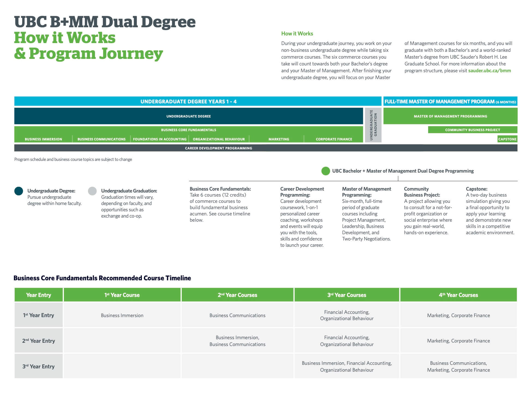Click the Career Development Programming bar
This screenshot has height=409, width=532.
pos(266,148)
